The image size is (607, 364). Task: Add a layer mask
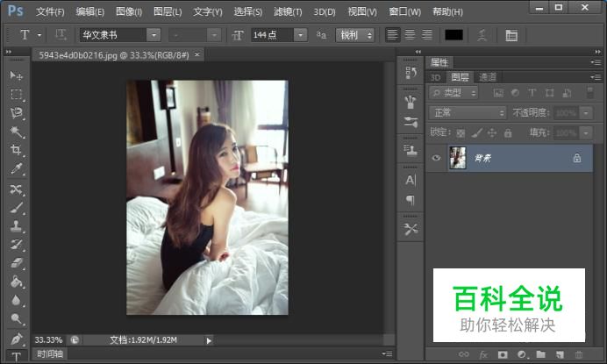coord(503,354)
